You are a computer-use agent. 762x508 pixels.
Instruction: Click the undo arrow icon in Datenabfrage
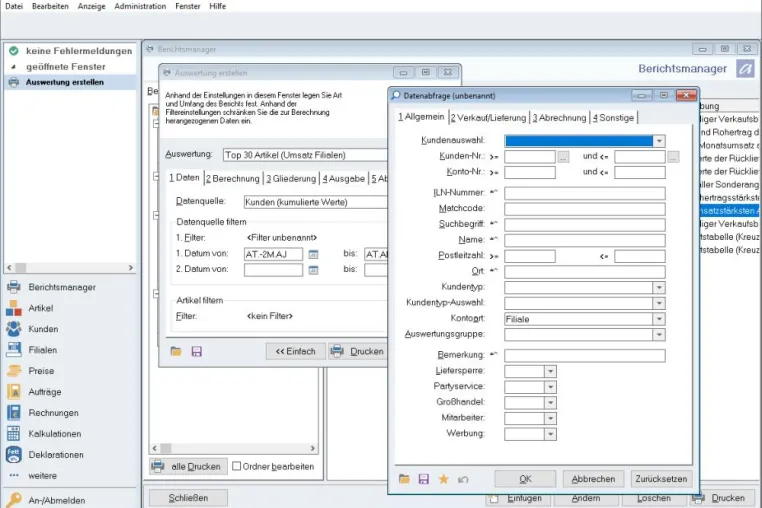click(463, 479)
